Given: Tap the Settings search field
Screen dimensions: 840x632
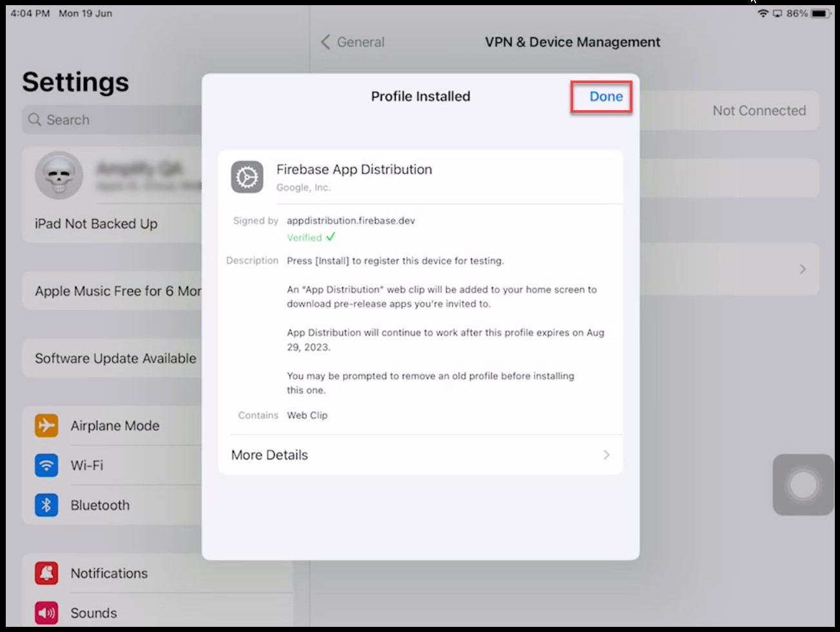Looking at the screenshot, I should point(113,120).
